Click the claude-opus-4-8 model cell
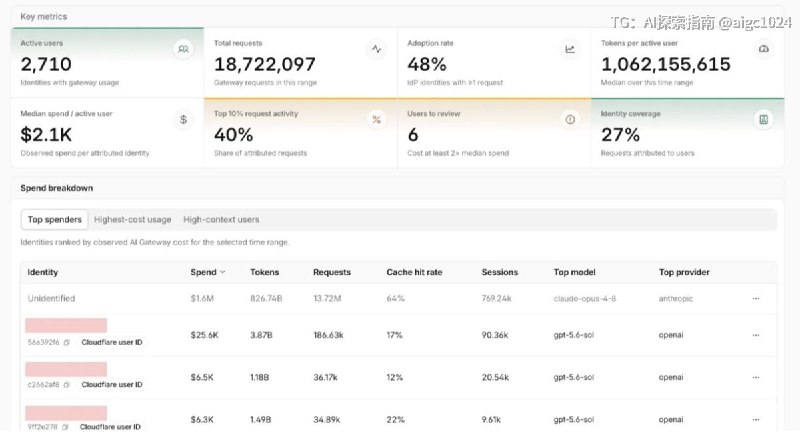Screen dimensions: 800x435 (x=585, y=298)
